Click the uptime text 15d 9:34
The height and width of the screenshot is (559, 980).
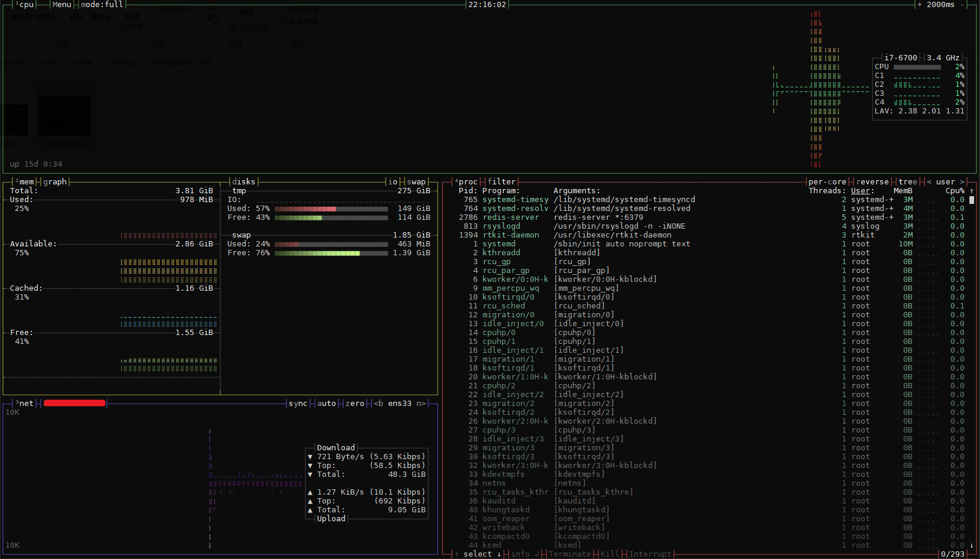coord(36,164)
